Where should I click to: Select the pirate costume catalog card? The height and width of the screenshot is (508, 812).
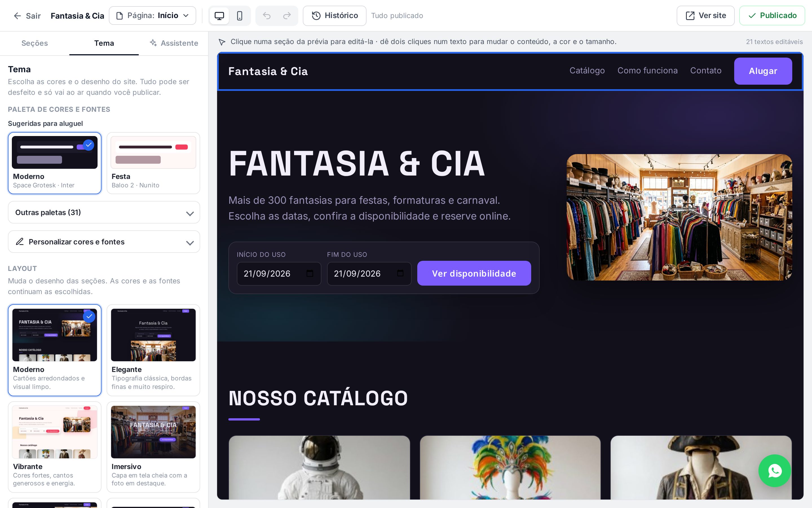pyautogui.click(x=701, y=467)
